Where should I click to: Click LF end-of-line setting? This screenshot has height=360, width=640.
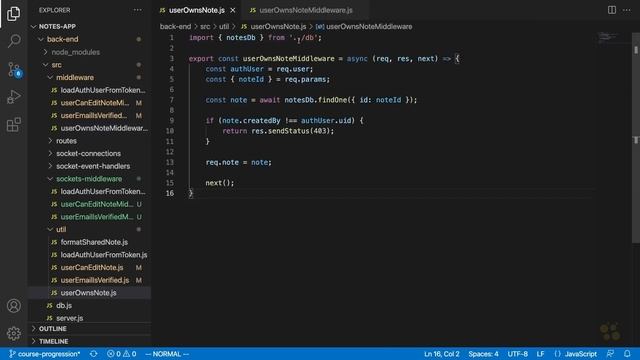(540, 354)
